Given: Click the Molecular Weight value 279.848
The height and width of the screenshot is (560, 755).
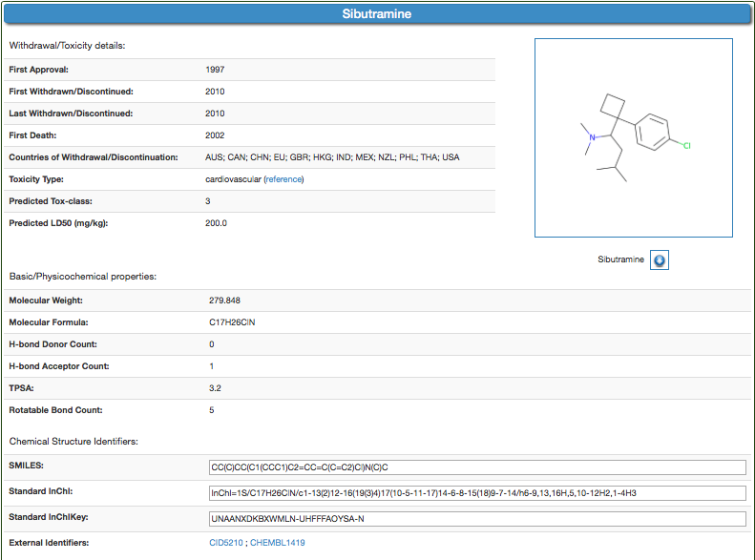Looking at the screenshot, I should [x=224, y=301].
